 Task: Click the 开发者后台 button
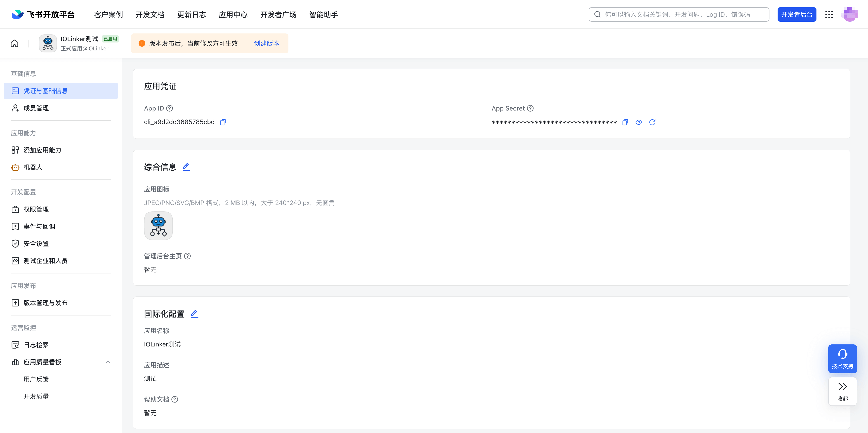[x=797, y=14]
